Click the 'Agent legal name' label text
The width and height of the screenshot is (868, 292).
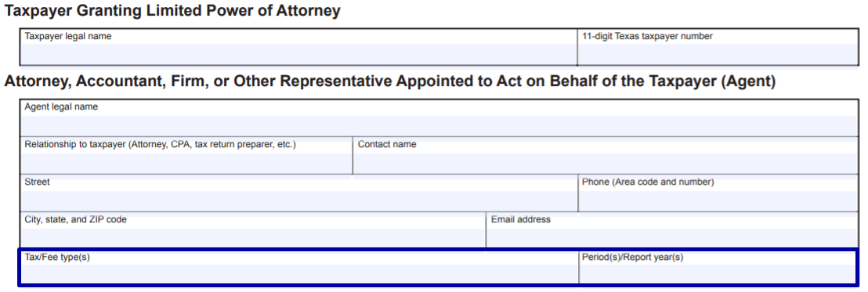coord(61,106)
